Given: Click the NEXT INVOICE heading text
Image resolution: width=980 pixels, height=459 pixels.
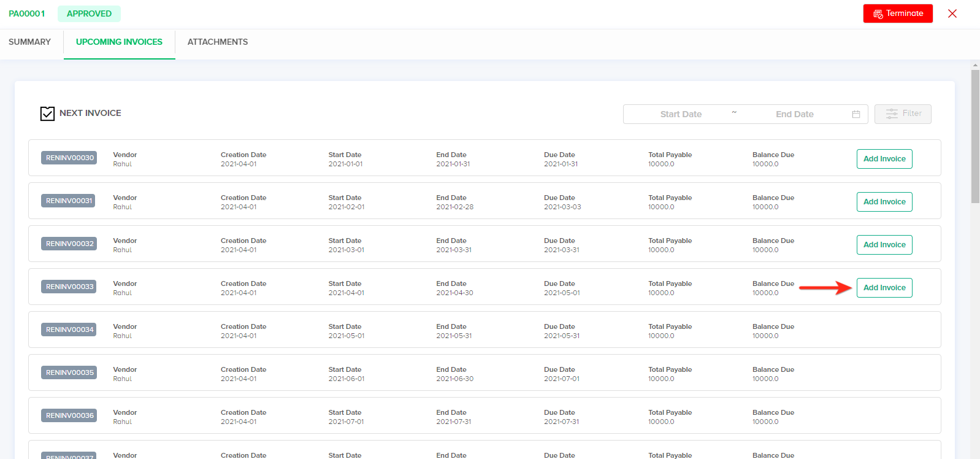Looking at the screenshot, I should coord(90,113).
